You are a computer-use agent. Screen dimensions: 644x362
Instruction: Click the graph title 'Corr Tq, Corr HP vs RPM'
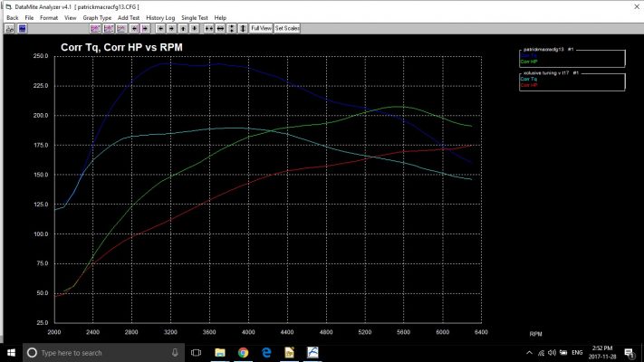click(x=121, y=47)
